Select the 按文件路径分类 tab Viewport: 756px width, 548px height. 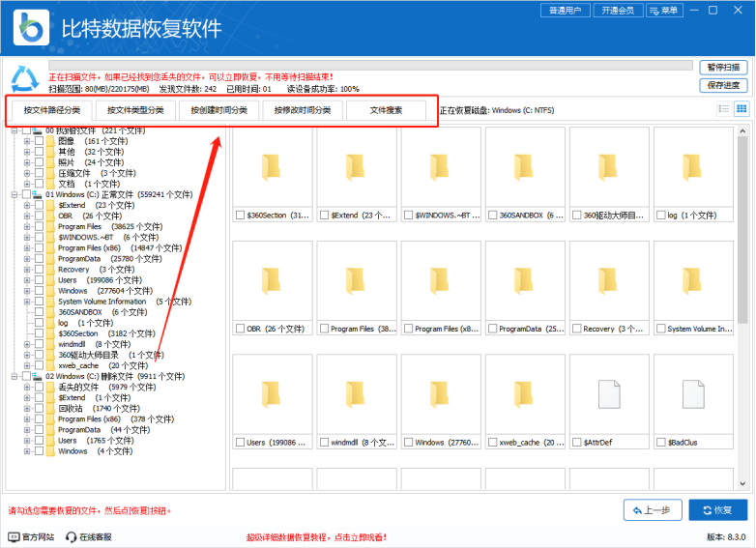(52, 110)
